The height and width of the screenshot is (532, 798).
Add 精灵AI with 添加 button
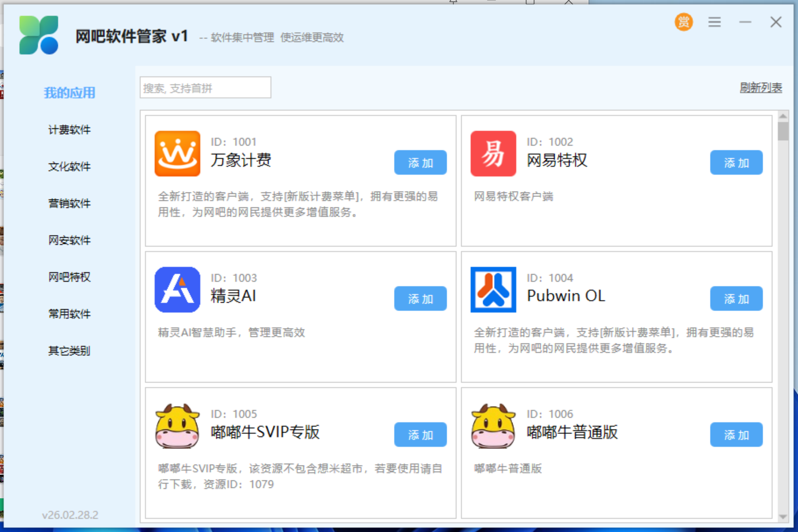click(420, 298)
